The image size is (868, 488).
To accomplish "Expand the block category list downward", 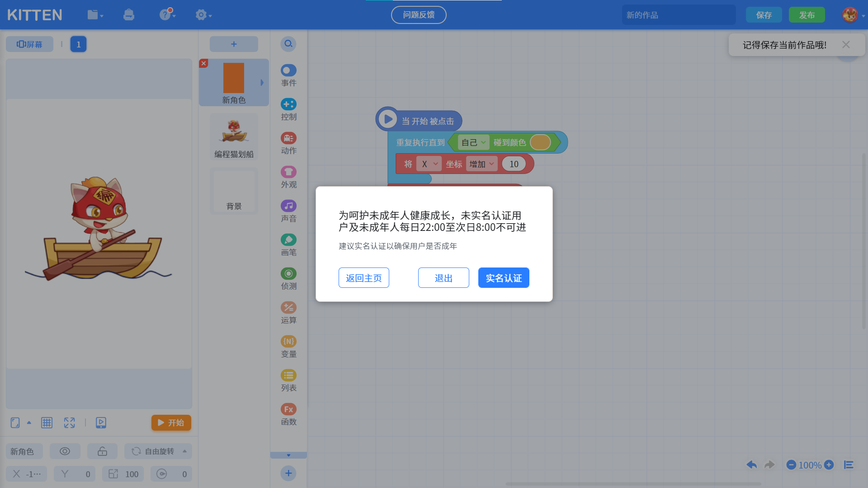I will 288,455.
